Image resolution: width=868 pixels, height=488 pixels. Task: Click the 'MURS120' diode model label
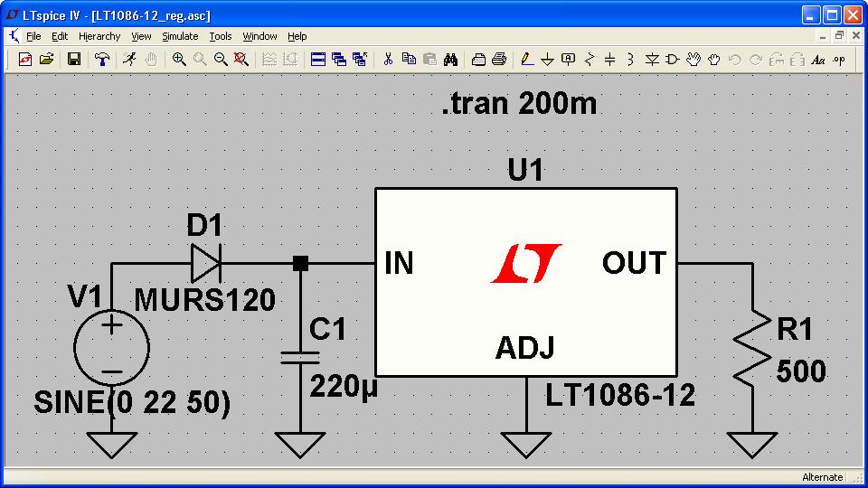205,300
